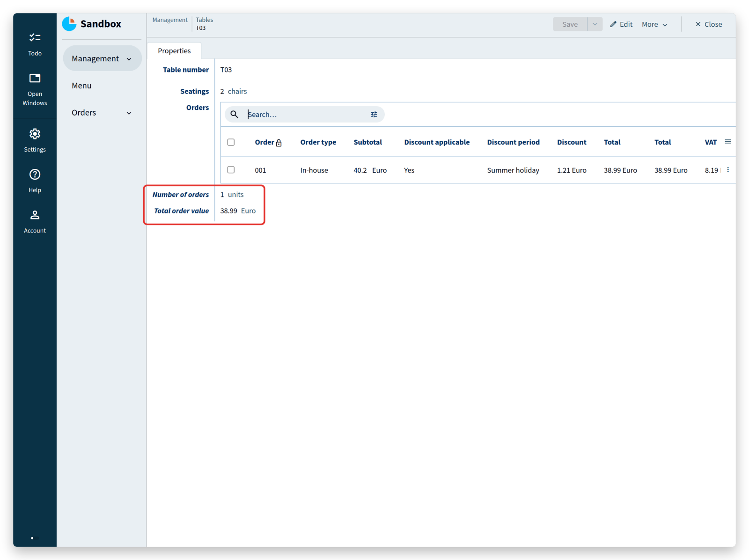Click the Save button
This screenshot has width=749, height=560.
570,24
